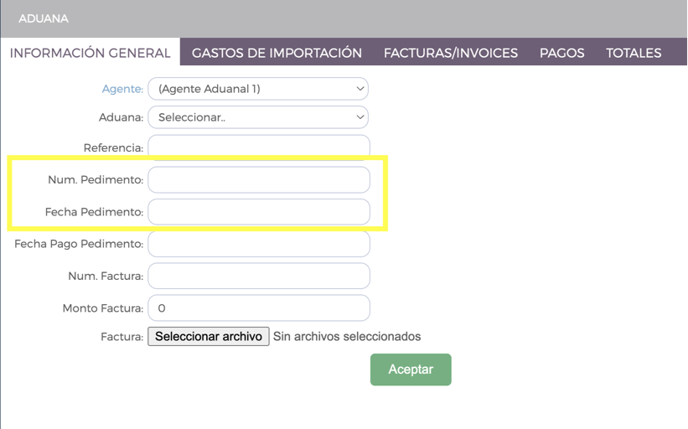The image size is (688, 429).
Task: Open the Facturas/Invoices tab
Action: pos(451,53)
